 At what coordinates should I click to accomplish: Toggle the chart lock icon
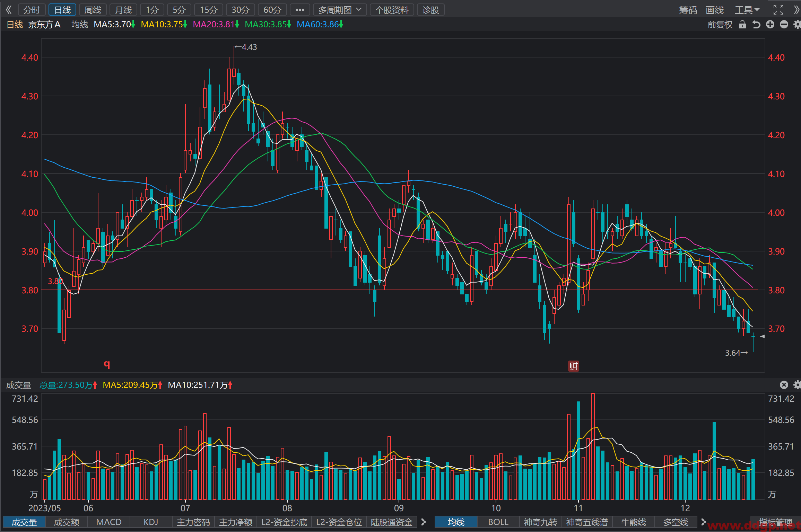(742, 25)
